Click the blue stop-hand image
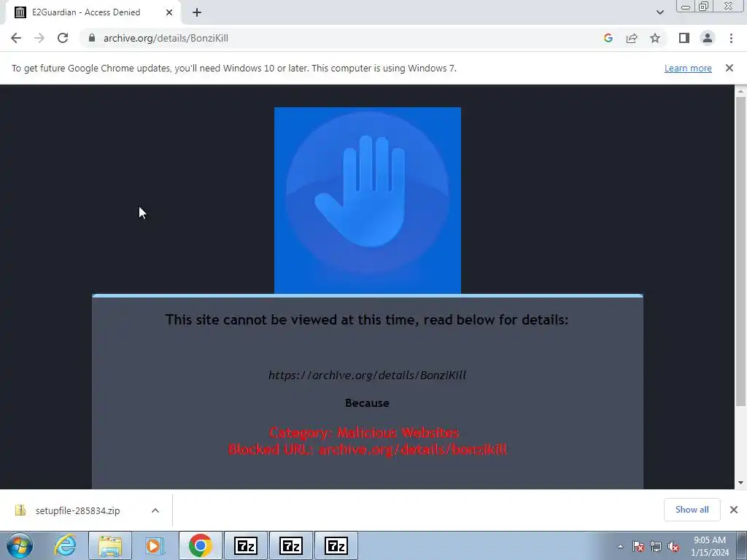Viewport: 747px width, 560px height. pos(368,200)
